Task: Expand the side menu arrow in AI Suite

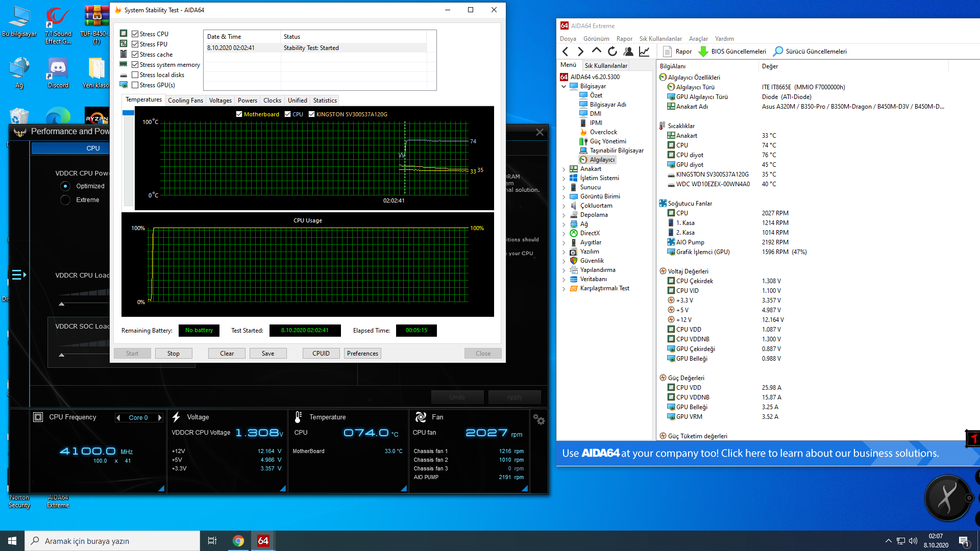Action: click(x=19, y=275)
